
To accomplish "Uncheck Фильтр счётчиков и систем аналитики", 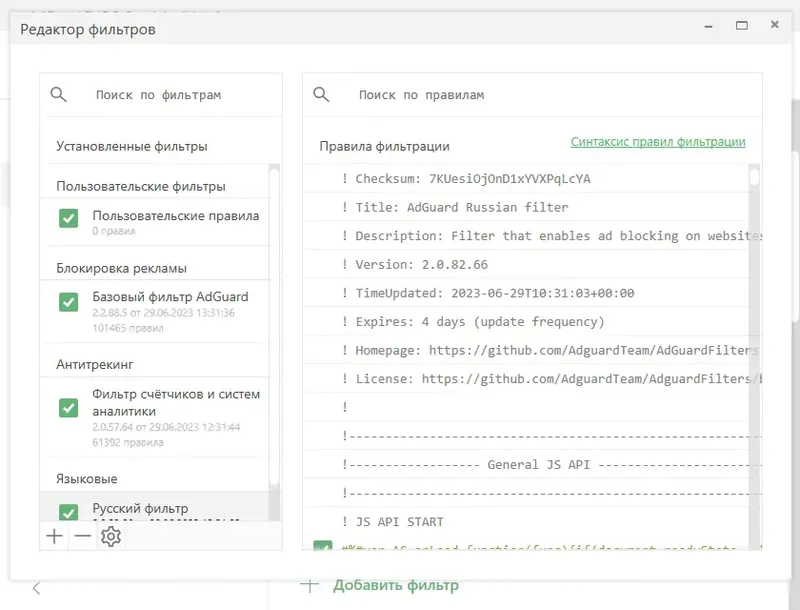I will coord(68,408).
